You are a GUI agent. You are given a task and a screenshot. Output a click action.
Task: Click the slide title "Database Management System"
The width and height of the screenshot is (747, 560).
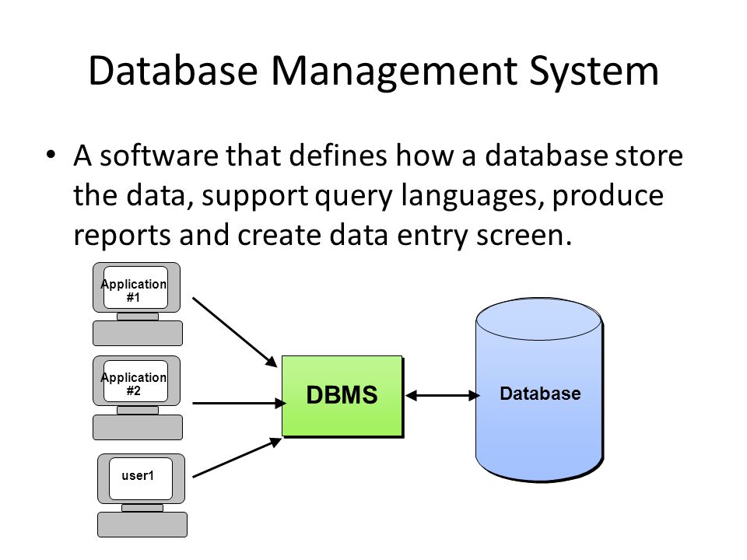[x=374, y=71]
